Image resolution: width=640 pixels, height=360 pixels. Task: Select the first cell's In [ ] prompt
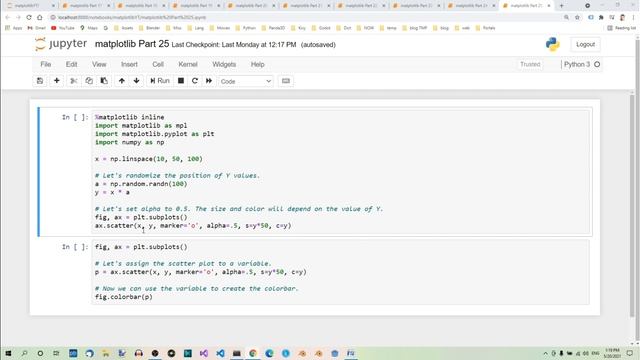pyautogui.click(x=75, y=117)
